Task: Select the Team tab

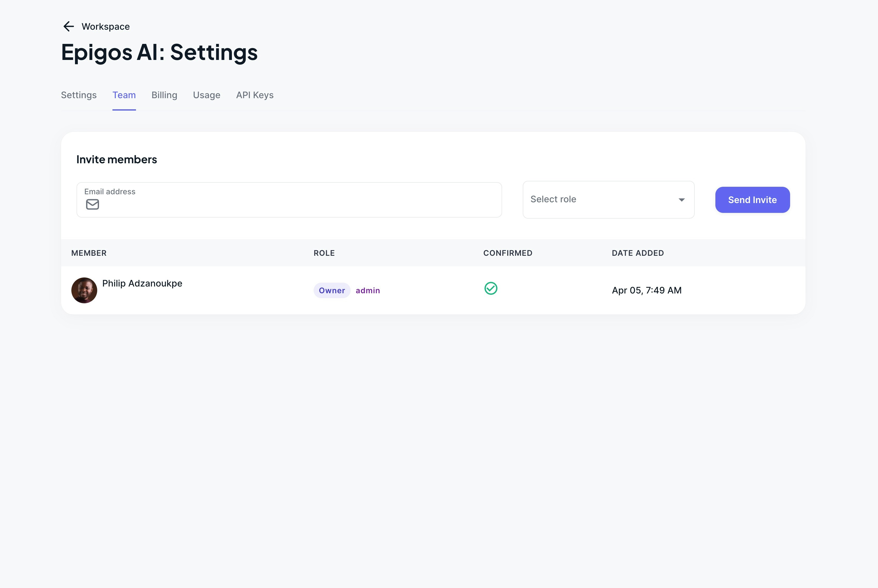Action: (124, 95)
